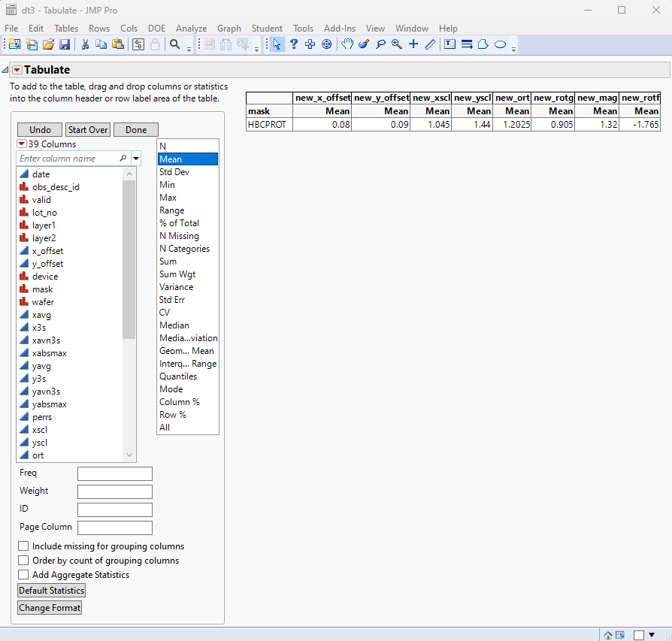Click the Save icon in toolbar
The height and width of the screenshot is (641, 672).
point(65,44)
